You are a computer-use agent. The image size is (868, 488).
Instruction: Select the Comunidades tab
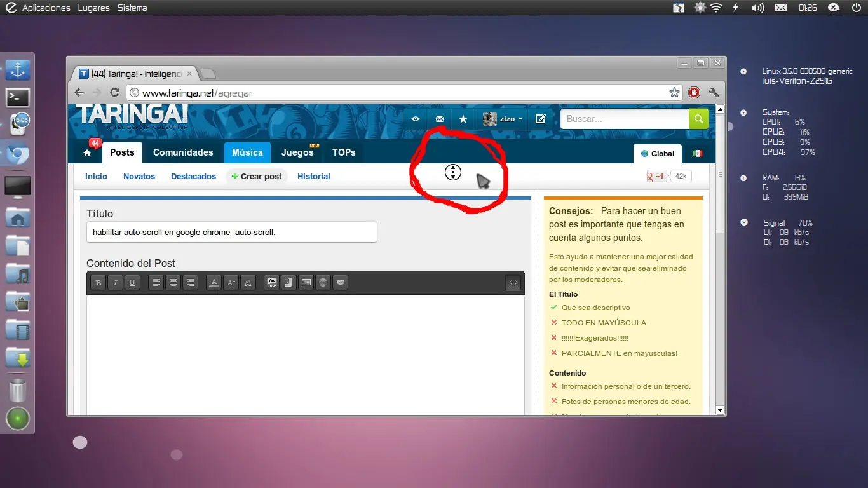pos(183,152)
